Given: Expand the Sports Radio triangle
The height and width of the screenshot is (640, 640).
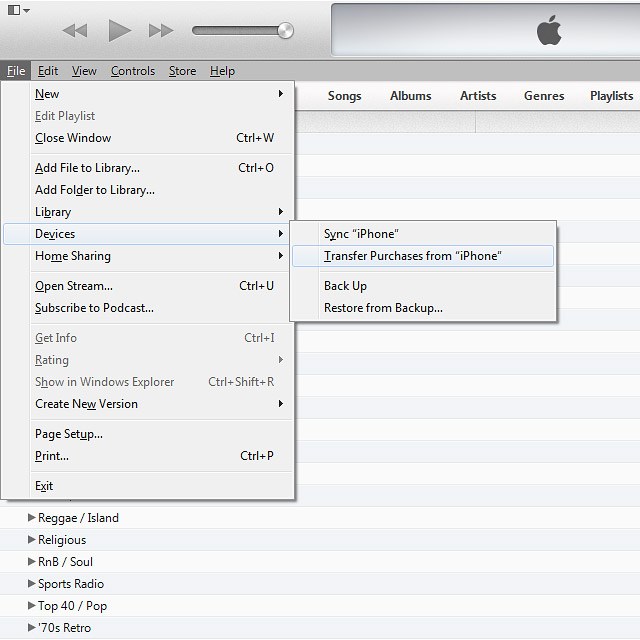Looking at the screenshot, I should [32, 584].
